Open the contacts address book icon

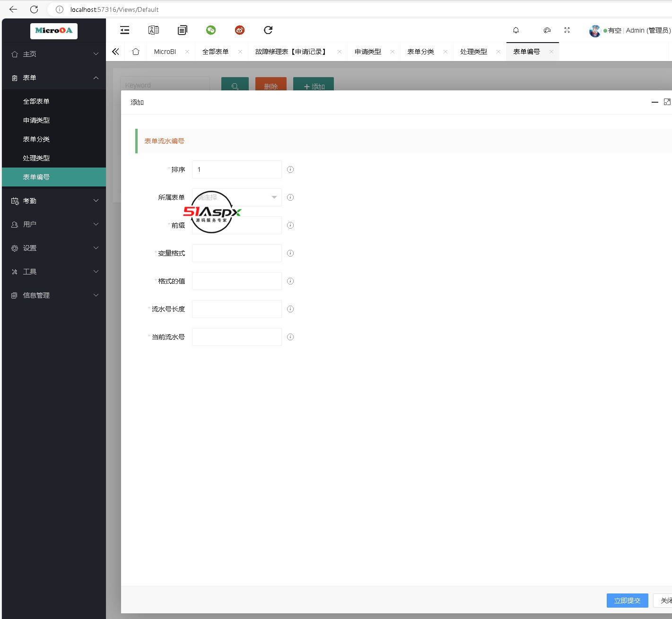pos(154,30)
